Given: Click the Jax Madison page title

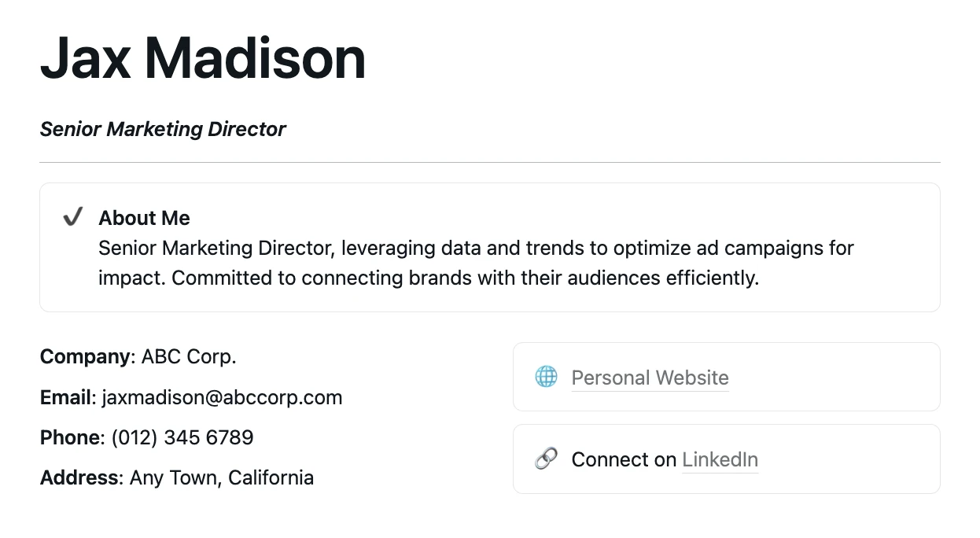Looking at the screenshot, I should click(x=203, y=58).
